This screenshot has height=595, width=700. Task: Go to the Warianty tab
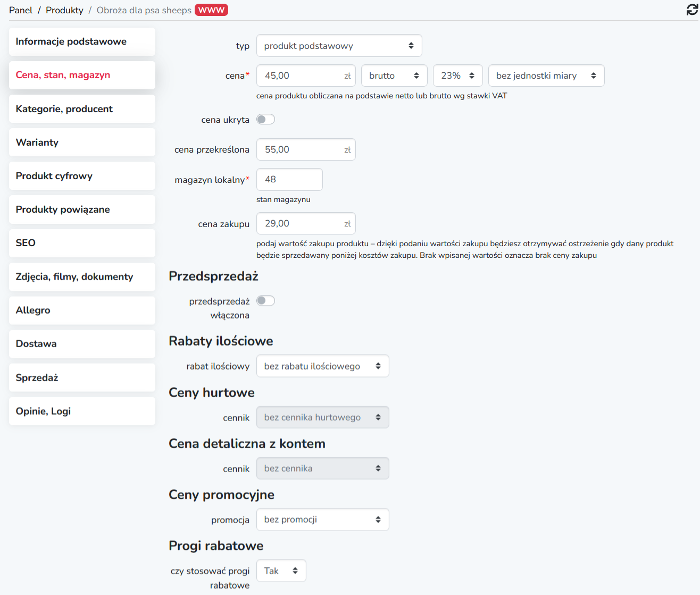coord(82,143)
